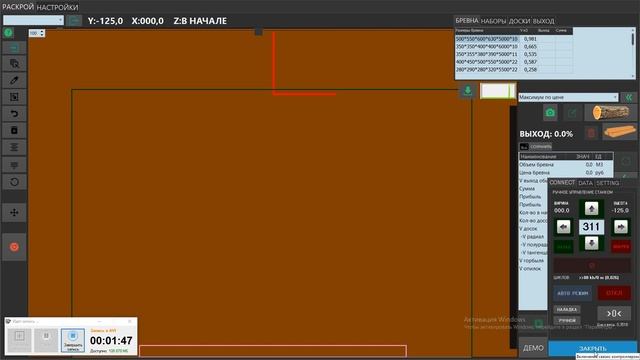This screenshot has width=640, height=360.
Task: Open the РАСКРОЙ menu
Action: pos(18,7)
